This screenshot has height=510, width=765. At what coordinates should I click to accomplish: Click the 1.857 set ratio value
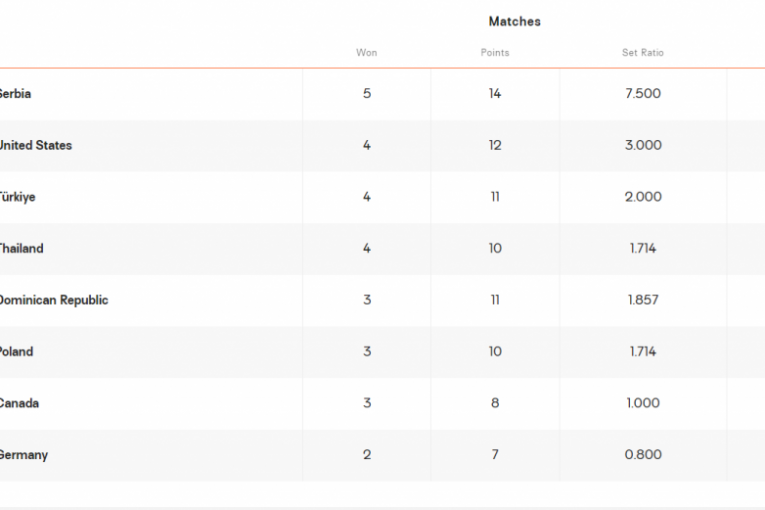(x=643, y=300)
